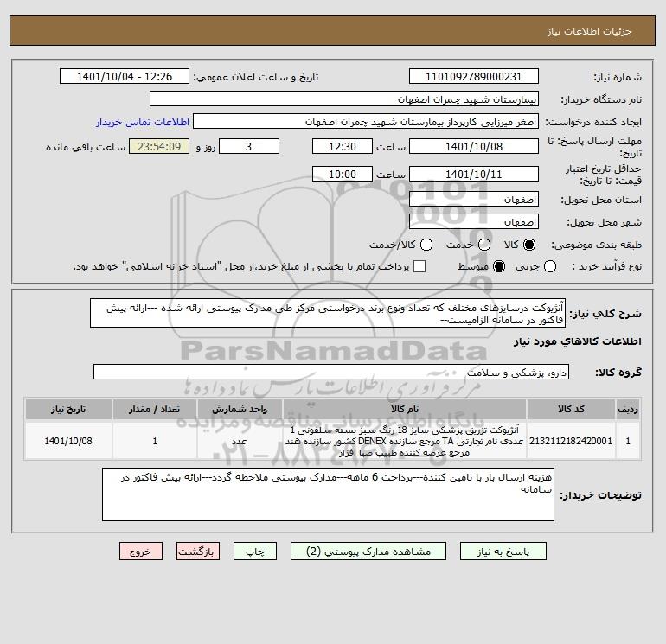Screen dimensions: 666x644
Task: Click the request creator field اصغر میرزایی
Action: 366,122
